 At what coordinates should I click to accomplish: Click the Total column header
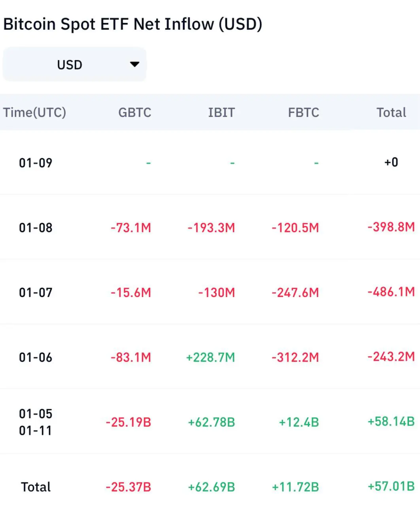point(391,113)
